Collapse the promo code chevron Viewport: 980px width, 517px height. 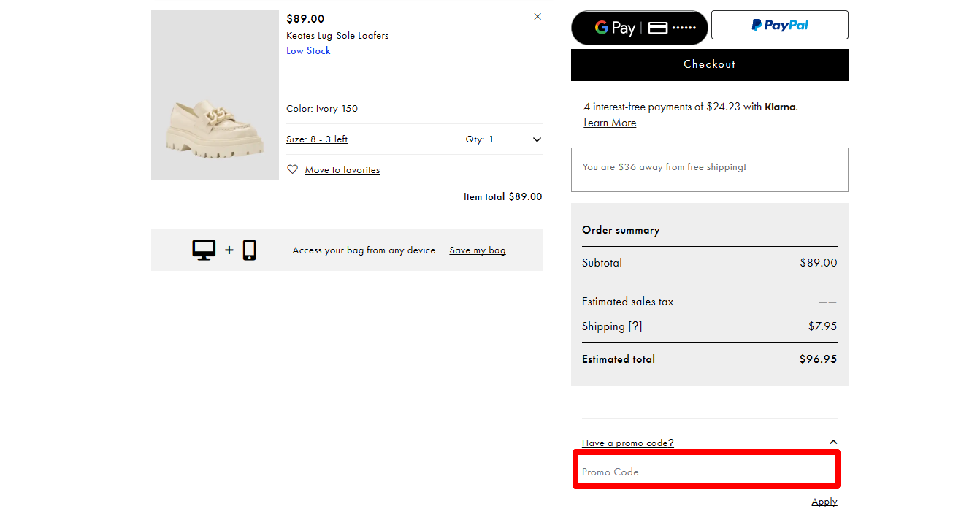tap(833, 442)
